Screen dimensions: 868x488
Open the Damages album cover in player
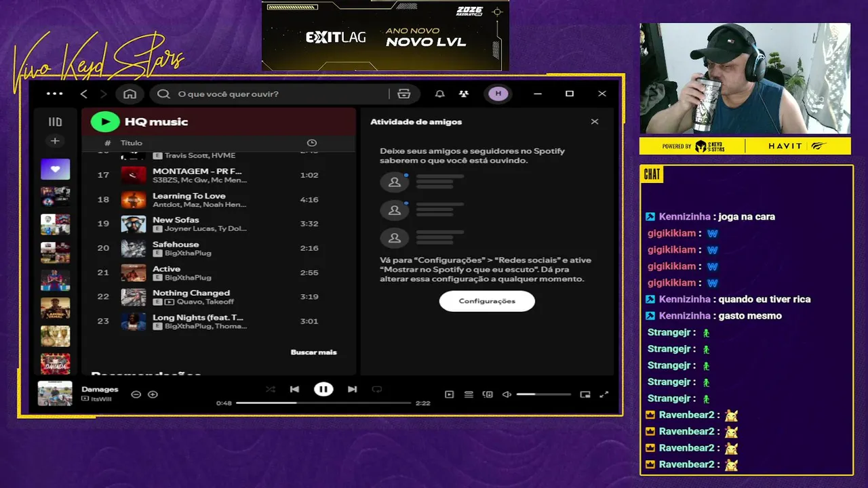pyautogui.click(x=55, y=394)
